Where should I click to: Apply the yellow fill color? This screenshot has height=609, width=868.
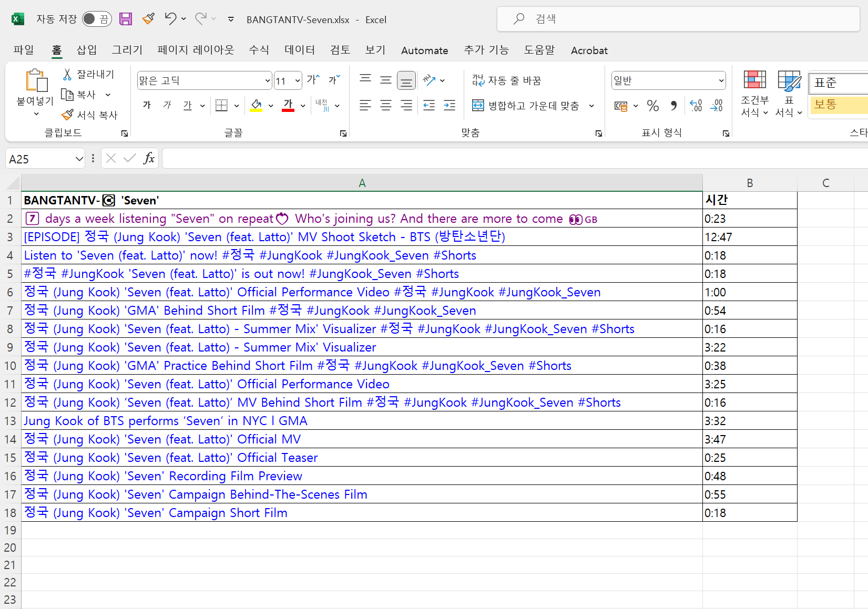[x=257, y=106]
